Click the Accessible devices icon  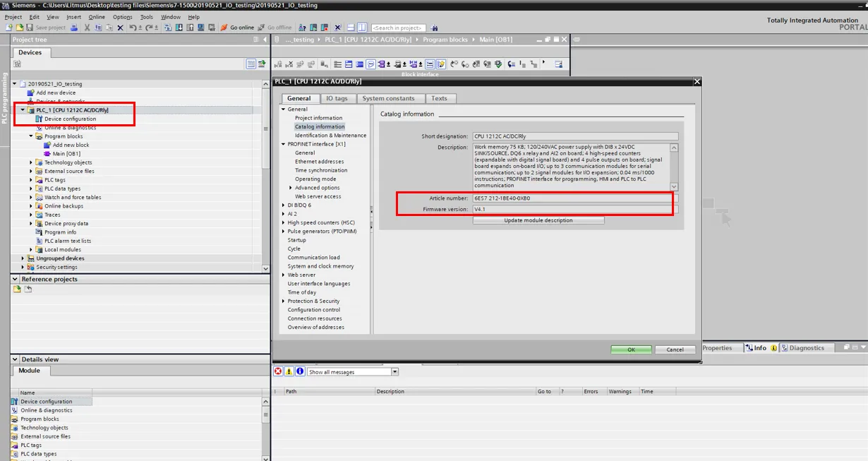click(x=302, y=28)
